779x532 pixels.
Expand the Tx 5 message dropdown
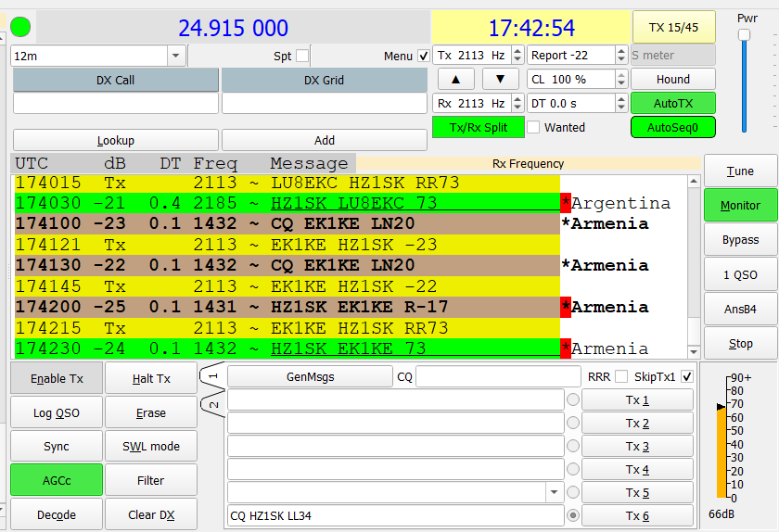pos(554,492)
